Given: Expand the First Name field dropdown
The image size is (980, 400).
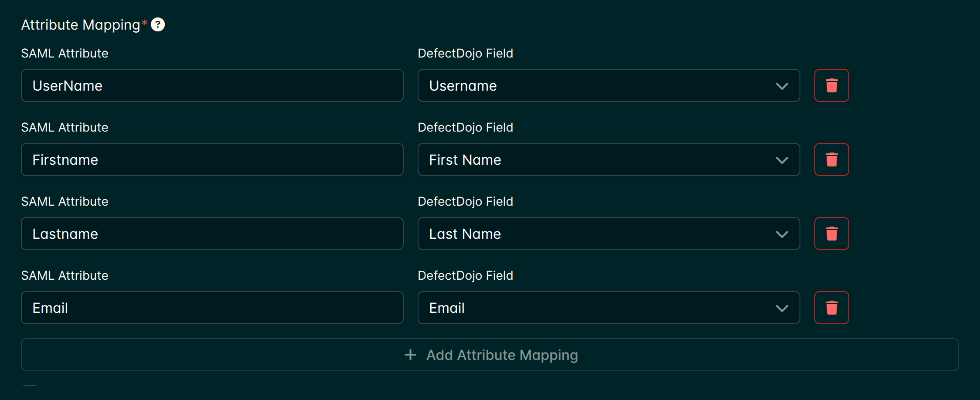Looking at the screenshot, I should [x=609, y=159].
